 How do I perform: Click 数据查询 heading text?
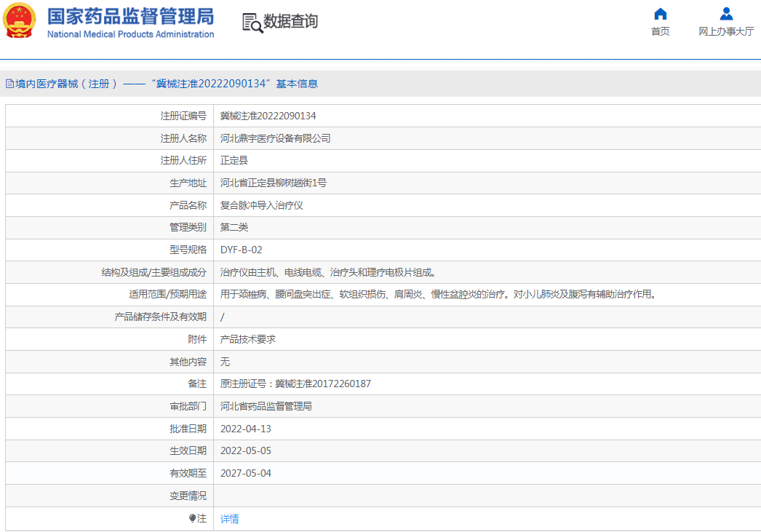[x=290, y=21]
